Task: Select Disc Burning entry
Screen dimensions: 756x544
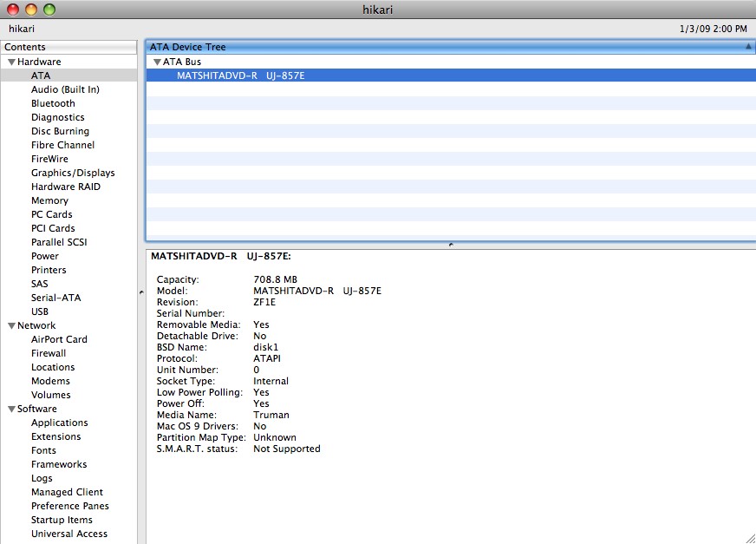Action: [61, 131]
